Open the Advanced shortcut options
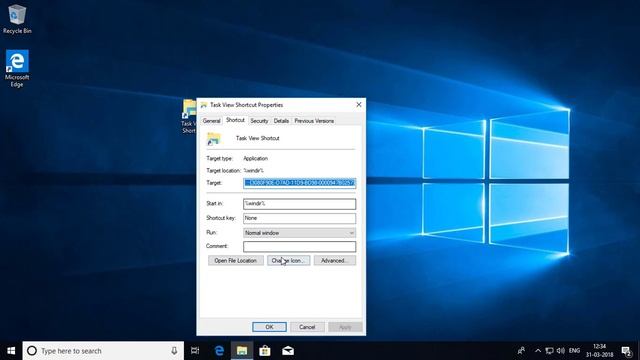 (x=335, y=260)
